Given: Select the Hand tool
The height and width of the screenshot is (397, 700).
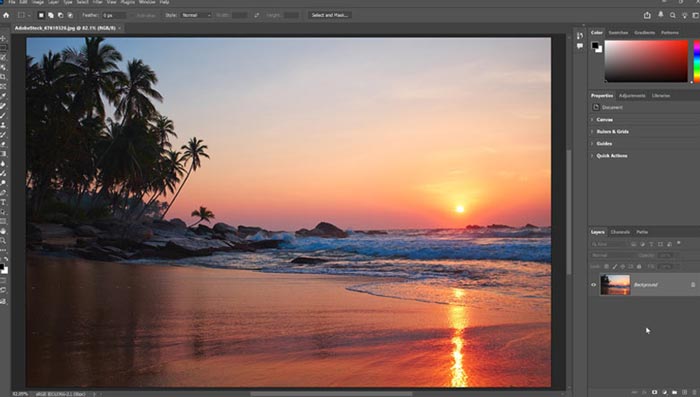Looking at the screenshot, I should 3,231.
